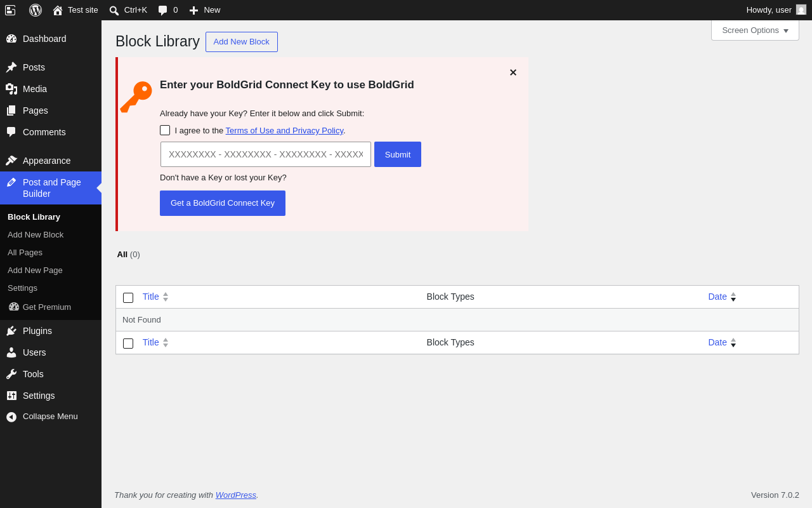Click the sort arrows beside header Title
Screen dimensions: 812x508
[166, 297]
